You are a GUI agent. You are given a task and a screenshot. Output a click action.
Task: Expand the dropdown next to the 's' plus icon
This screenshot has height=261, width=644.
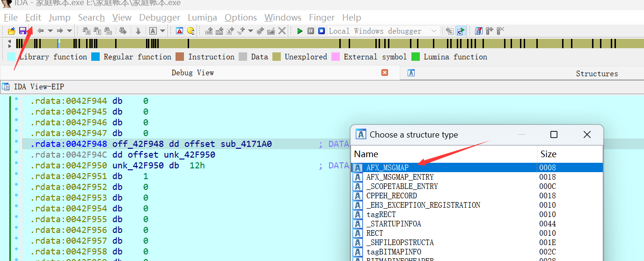[x=250, y=31]
